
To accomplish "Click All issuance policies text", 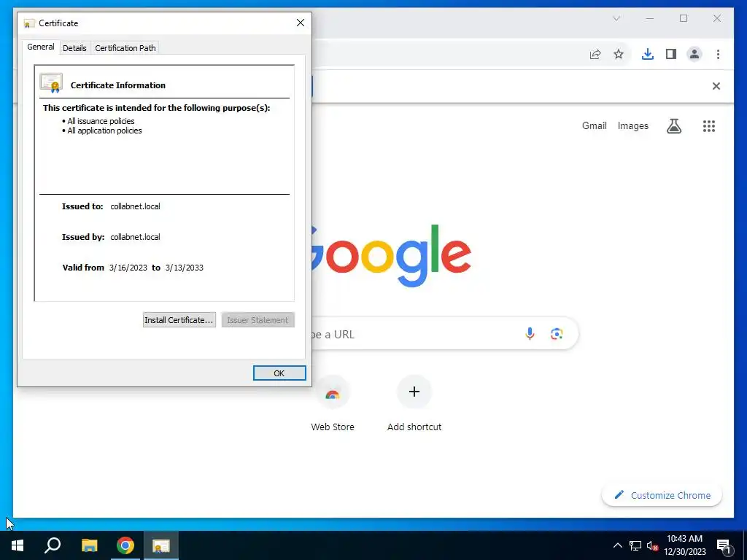I will (x=101, y=121).
